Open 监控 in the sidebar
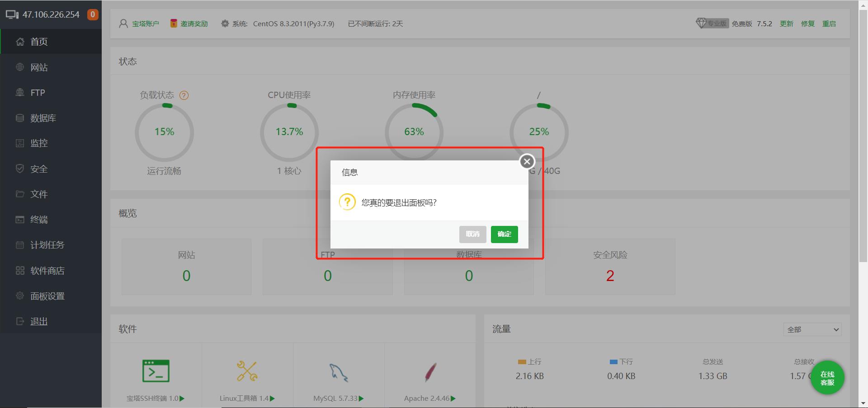This screenshot has width=868, height=408. point(51,143)
